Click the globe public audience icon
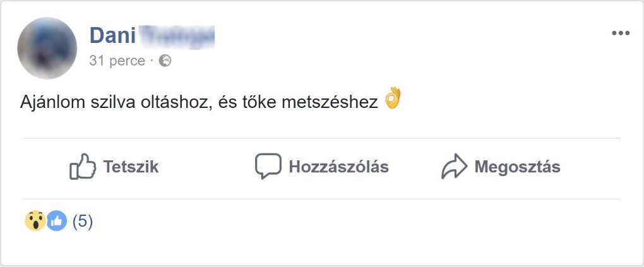Image resolution: width=644 pixels, height=267 pixels. (x=165, y=61)
